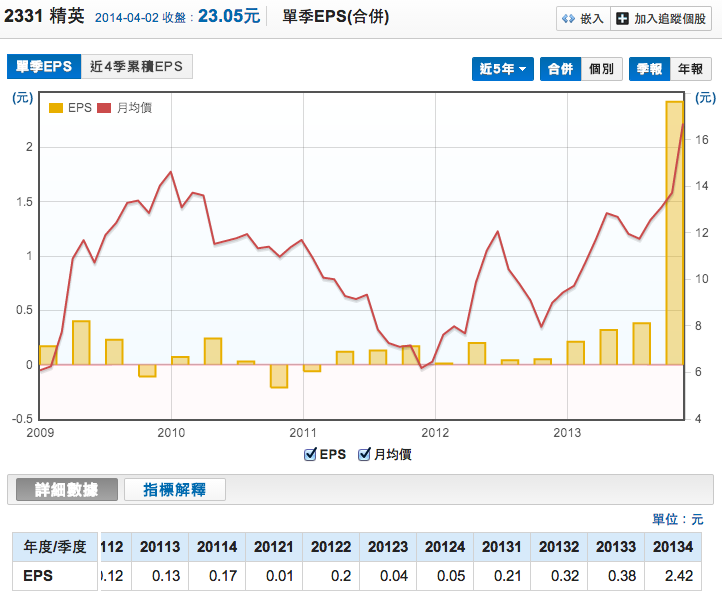Uncheck the 月均價 series checkbox
Viewport: 722px width, 600px height.
tap(365, 454)
